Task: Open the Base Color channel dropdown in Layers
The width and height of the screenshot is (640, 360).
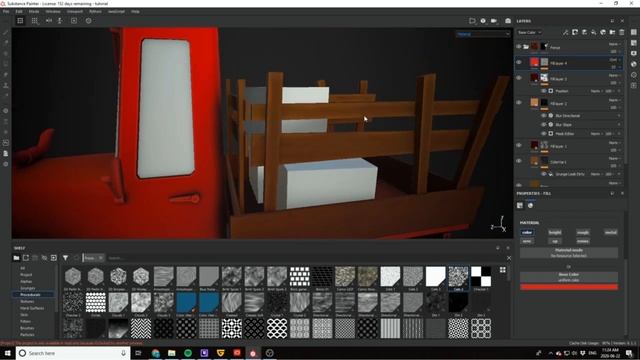Action: click(x=529, y=32)
